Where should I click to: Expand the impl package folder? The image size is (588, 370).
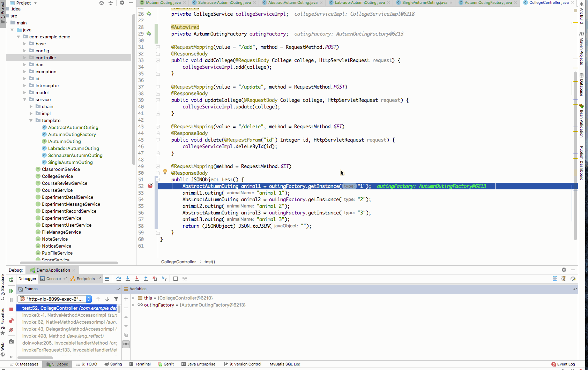click(x=31, y=113)
